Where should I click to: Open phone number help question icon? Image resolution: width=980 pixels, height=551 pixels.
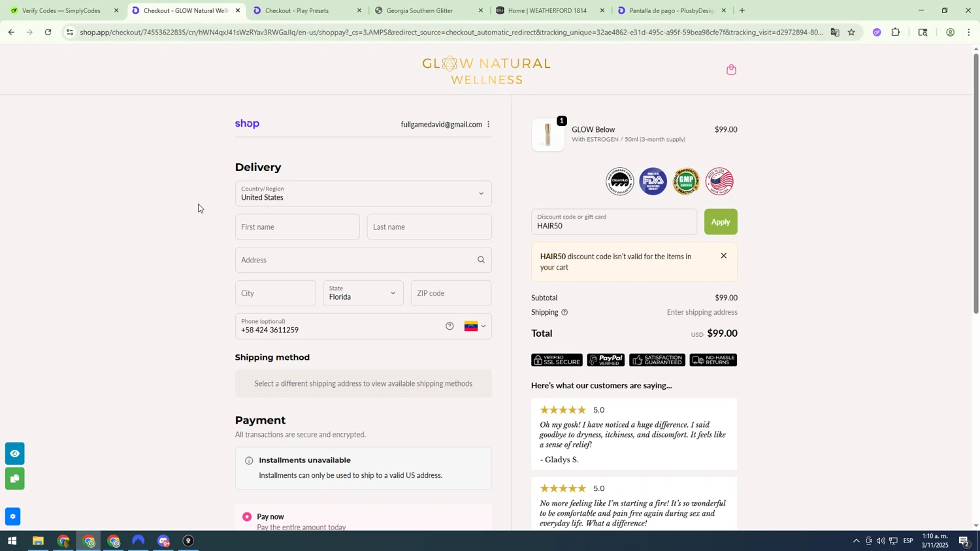[x=449, y=326]
